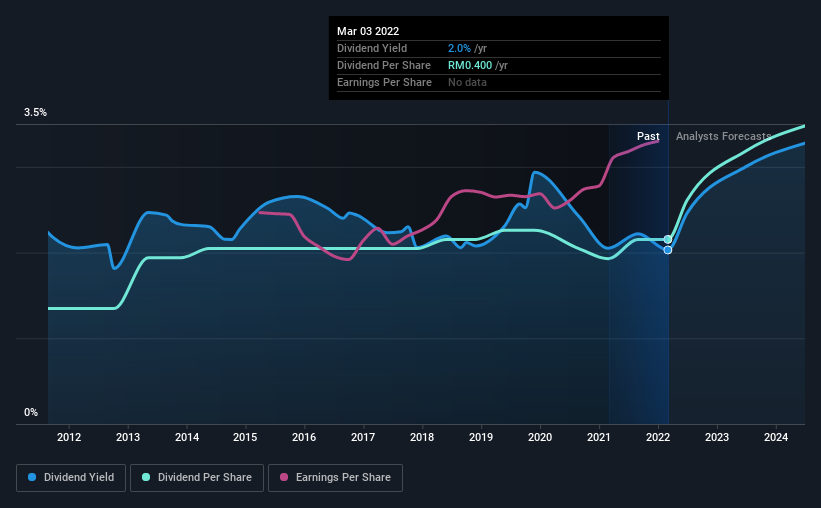The width and height of the screenshot is (821, 508).
Task: Click the 2.0% dividend yield value in tooltip
Action: click(459, 48)
